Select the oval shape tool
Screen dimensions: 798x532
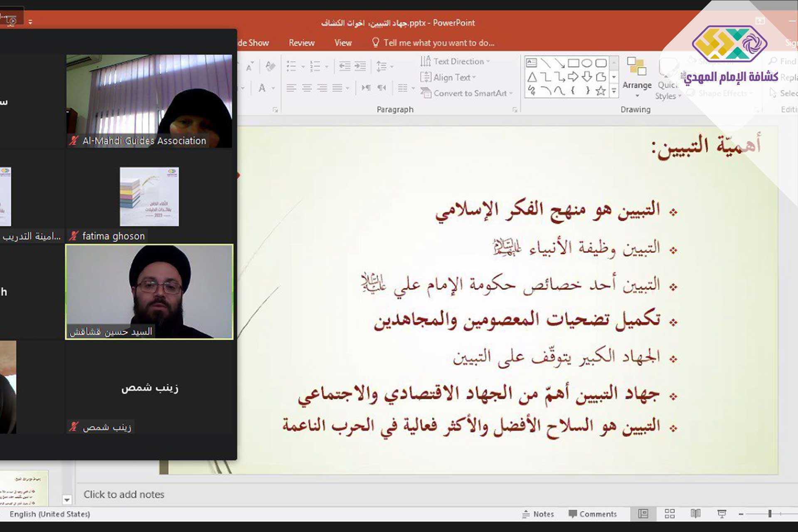point(587,63)
